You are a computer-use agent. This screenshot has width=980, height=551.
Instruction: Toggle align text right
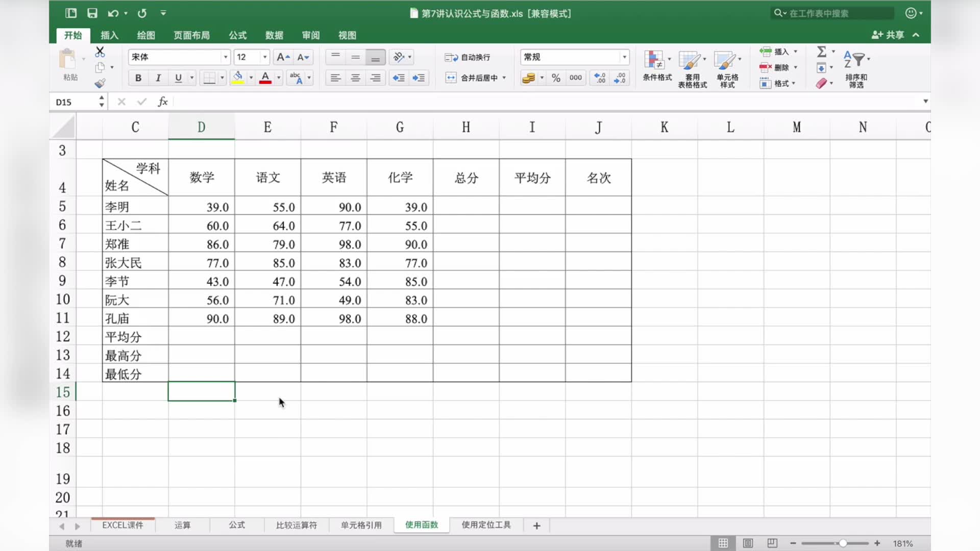[376, 78]
